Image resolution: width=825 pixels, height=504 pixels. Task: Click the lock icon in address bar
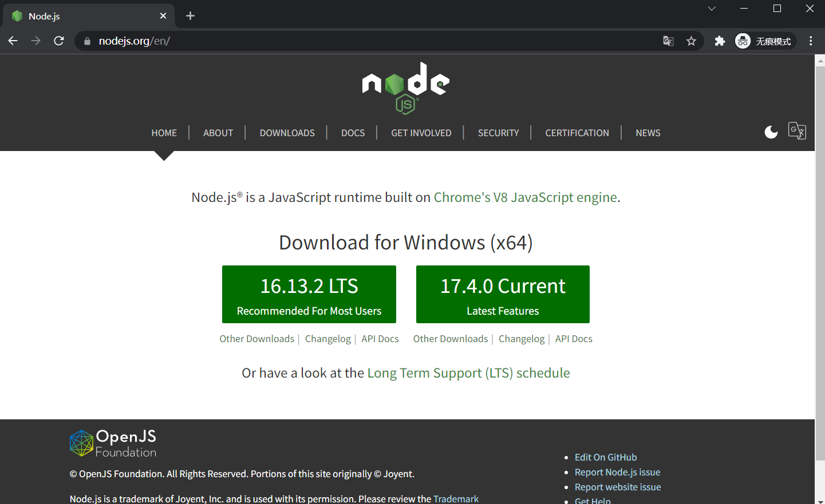87,41
